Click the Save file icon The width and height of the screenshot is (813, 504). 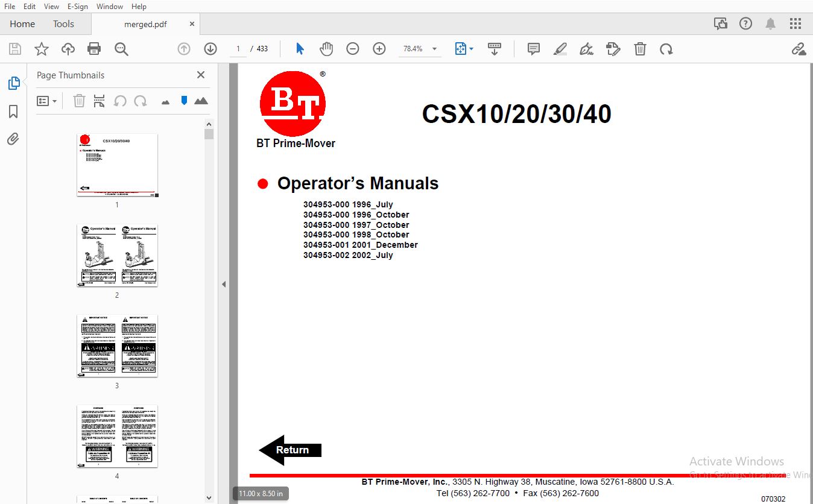[15, 49]
